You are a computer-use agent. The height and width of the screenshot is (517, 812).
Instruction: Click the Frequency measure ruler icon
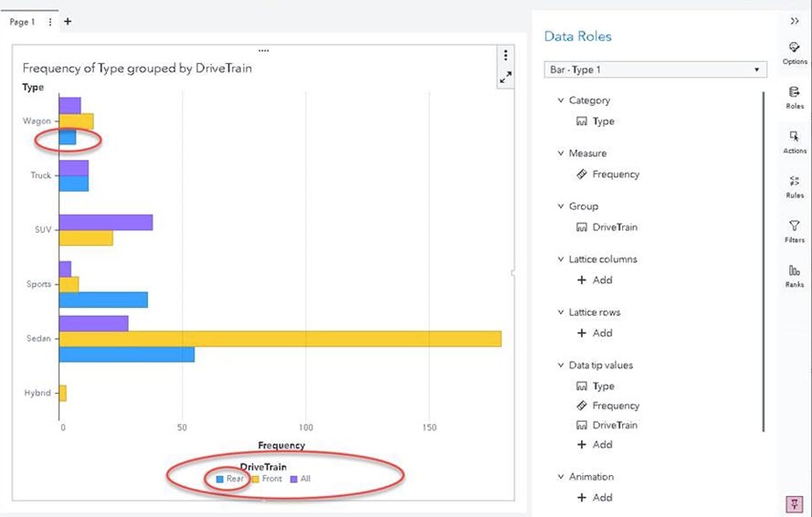click(582, 174)
